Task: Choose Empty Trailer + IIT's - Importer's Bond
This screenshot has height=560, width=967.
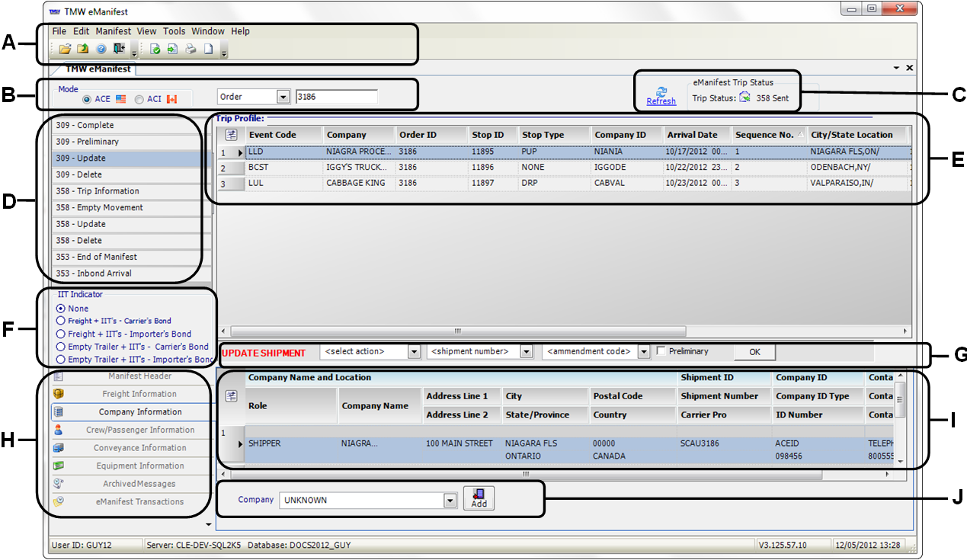Action: (61, 359)
